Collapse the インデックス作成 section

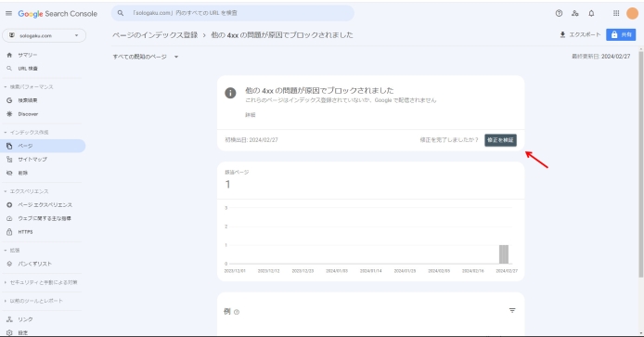coord(26,133)
